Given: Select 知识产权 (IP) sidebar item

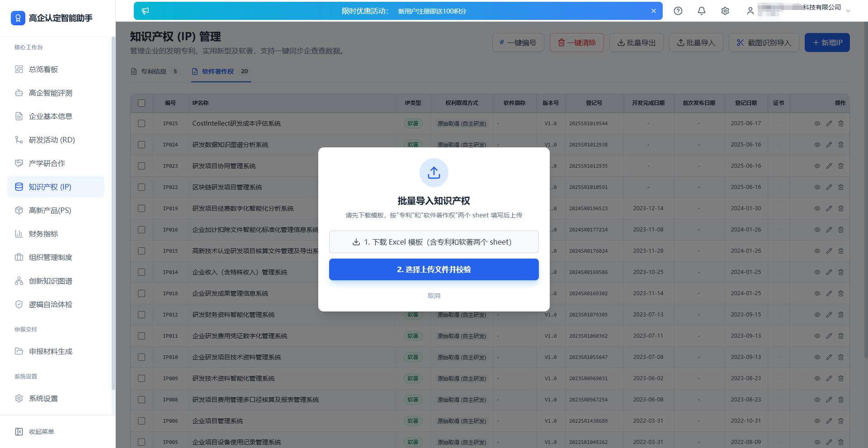Looking at the screenshot, I should pyautogui.click(x=56, y=187).
